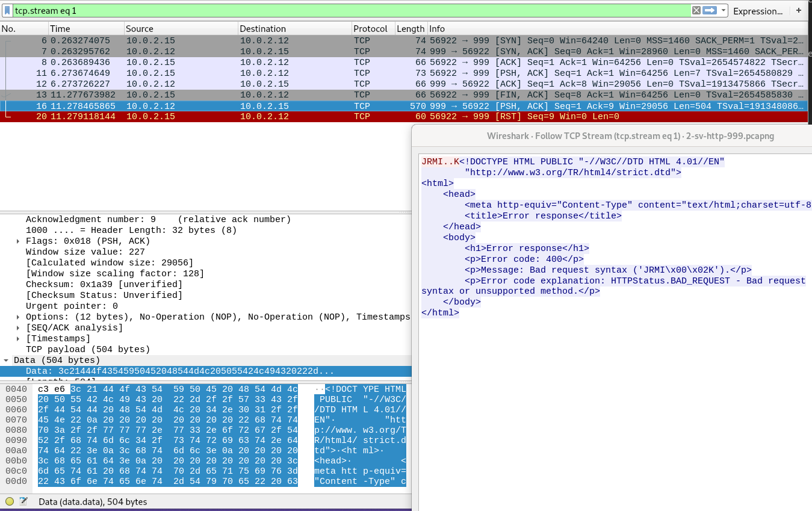Sort packets by the Info column header
This screenshot has height=511, width=812.
(x=617, y=29)
